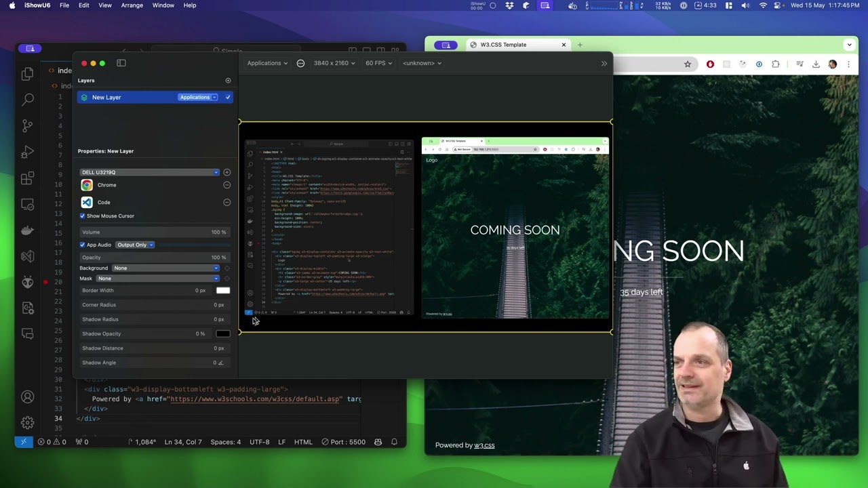This screenshot has height=488, width=868.
Task: Add a new layer with plus icon
Action: (x=228, y=81)
